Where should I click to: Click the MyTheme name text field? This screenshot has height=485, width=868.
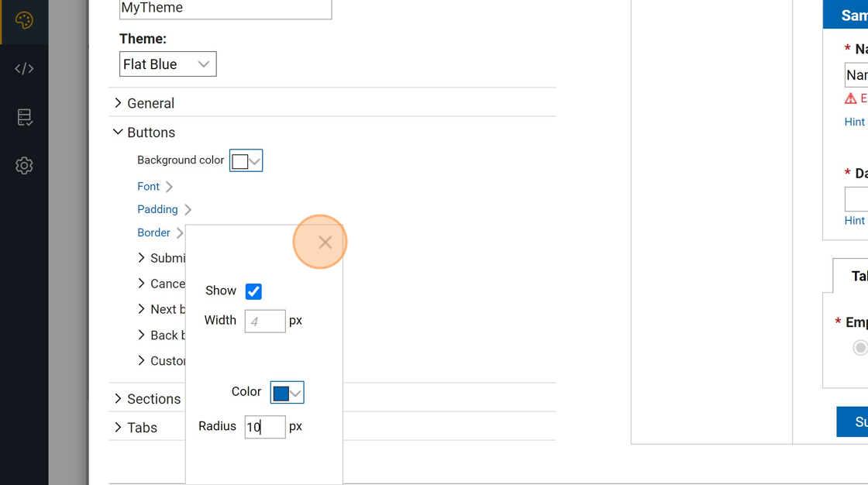225,9
